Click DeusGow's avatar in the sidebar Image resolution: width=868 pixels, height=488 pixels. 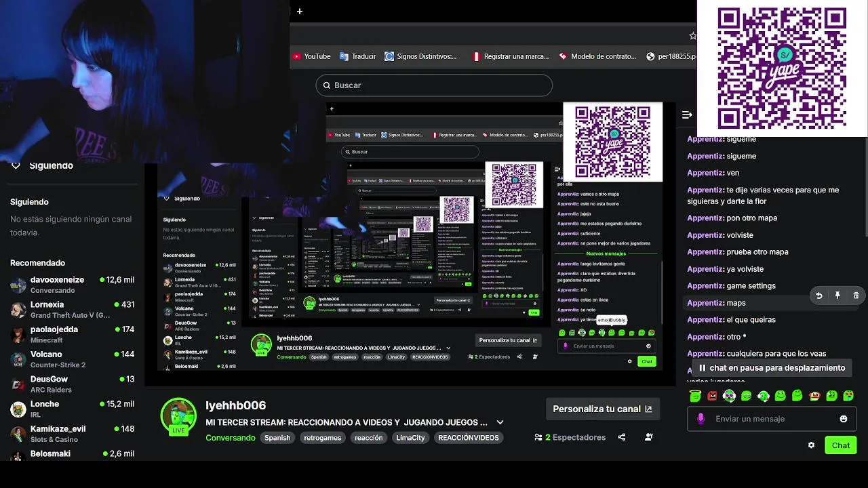pyautogui.click(x=18, y=384)
